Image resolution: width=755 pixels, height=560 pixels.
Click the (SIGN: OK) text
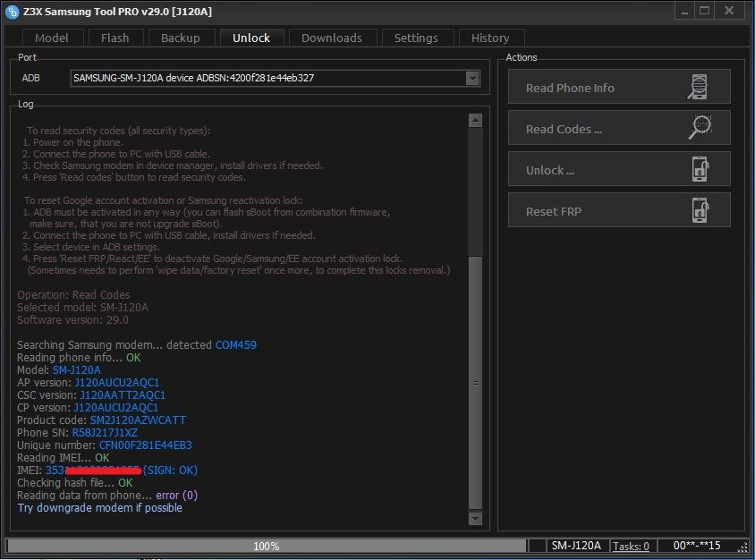coord(171,470)
